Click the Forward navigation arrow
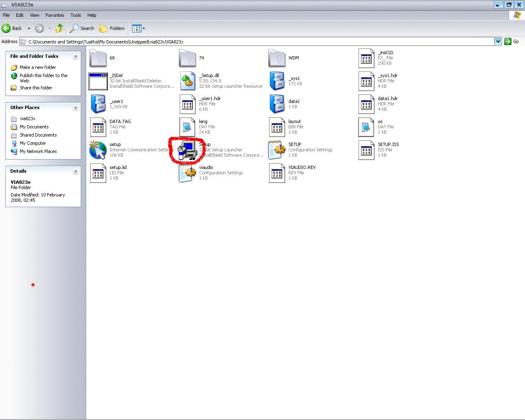 39,28
